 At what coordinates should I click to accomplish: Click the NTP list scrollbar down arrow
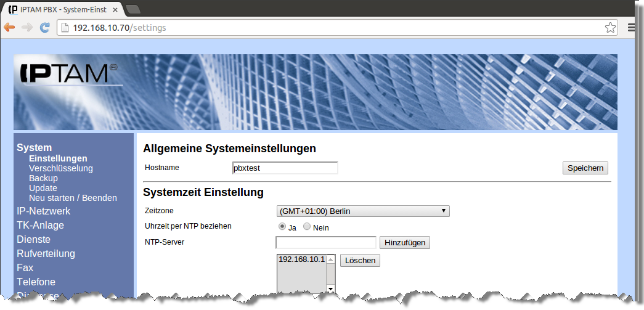point(330,288)
